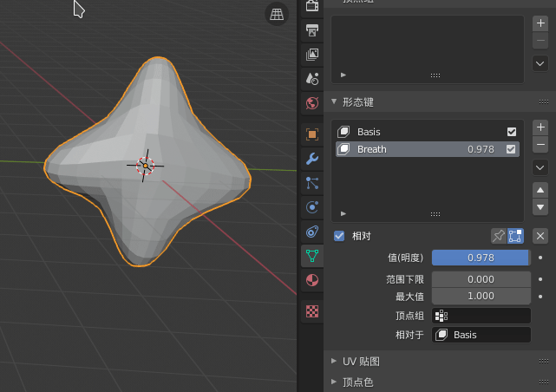Collapse the 形态键 panel
This screenshot has height=392, width=556.
point(334,101)
